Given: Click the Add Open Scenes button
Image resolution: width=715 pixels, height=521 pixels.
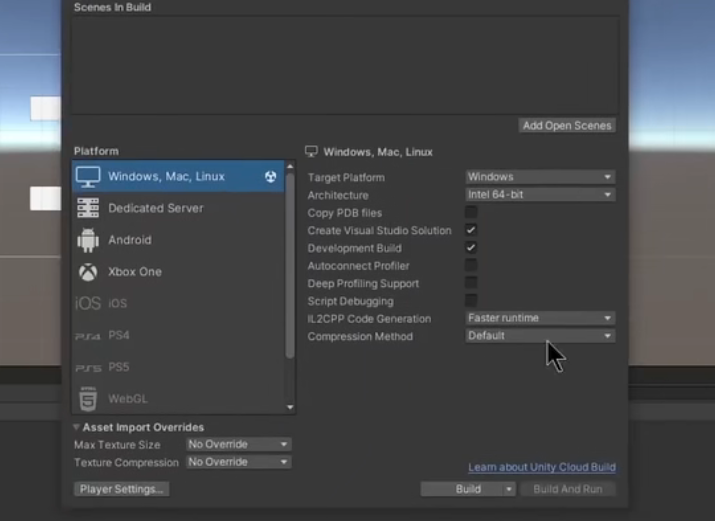Looking at the screenshot, I should pos(567,126).
